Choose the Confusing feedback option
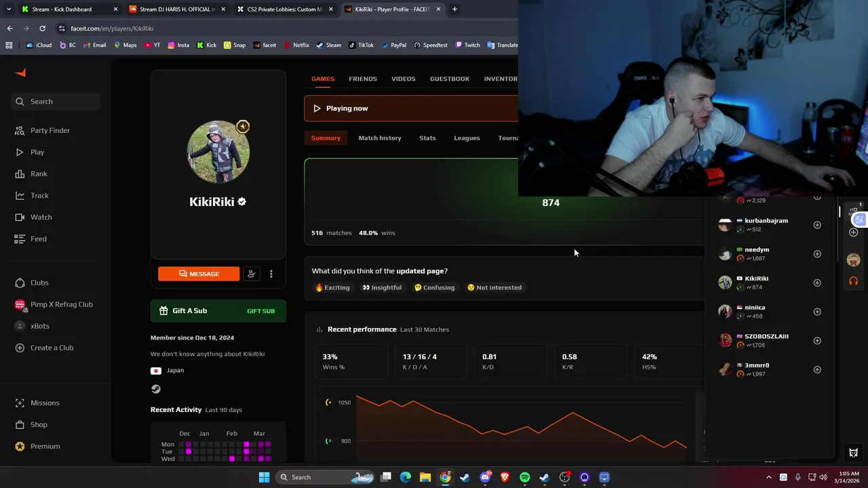The image size is (868, 488). (435, 287)
